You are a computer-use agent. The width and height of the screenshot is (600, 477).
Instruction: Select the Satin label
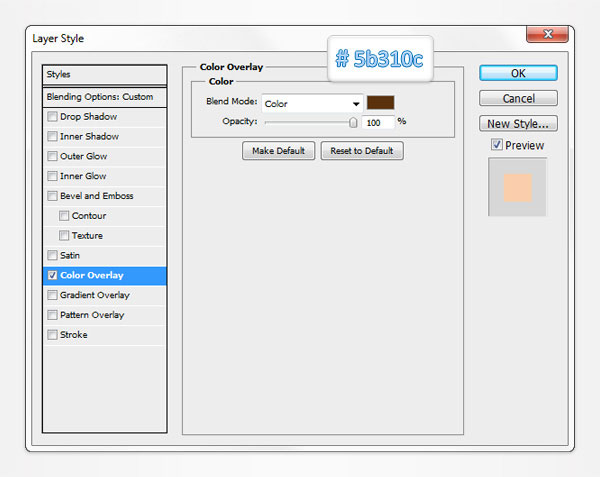pyautogui.click(x=70, y=255)
